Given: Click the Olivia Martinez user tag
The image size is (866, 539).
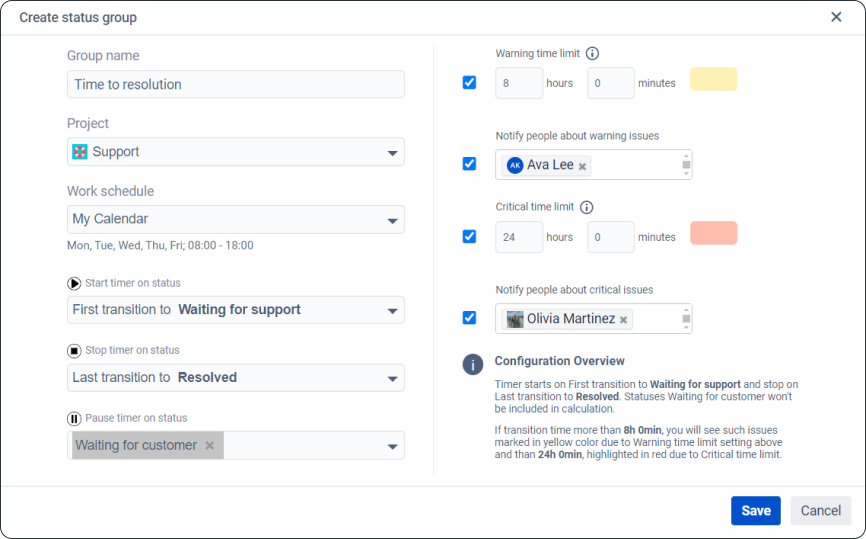Looking at the screenshot, I should tap(567, 319).
